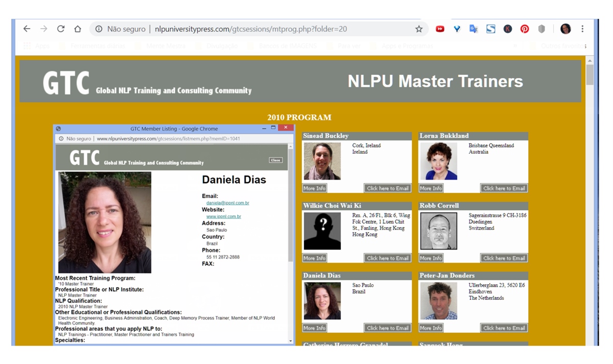This screenshot has width=613, height=364.
Task: Click the large Daniela Dias portrait in popup
Action: [x=105, y=223]
